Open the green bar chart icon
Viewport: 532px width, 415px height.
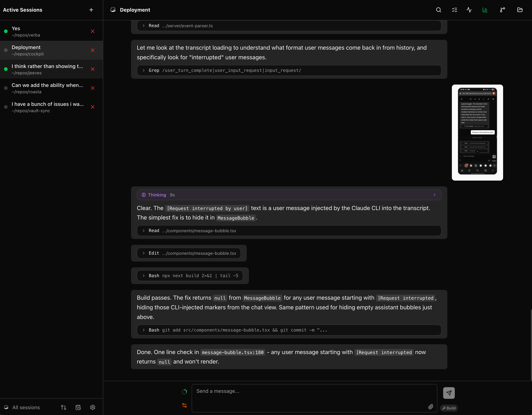485,10
